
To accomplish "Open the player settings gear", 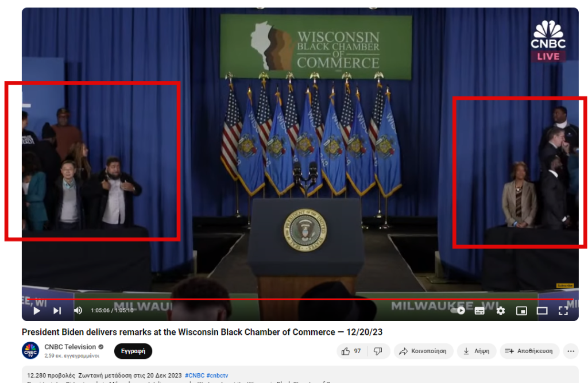I will tap(501, 311).
